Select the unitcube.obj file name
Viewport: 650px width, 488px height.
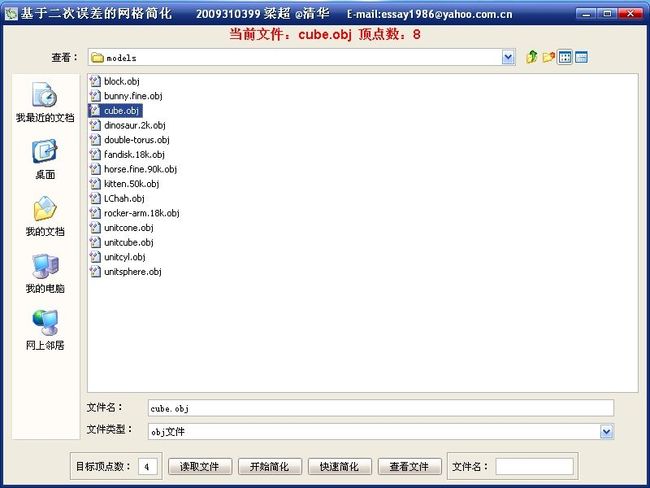tap(129, 242)
